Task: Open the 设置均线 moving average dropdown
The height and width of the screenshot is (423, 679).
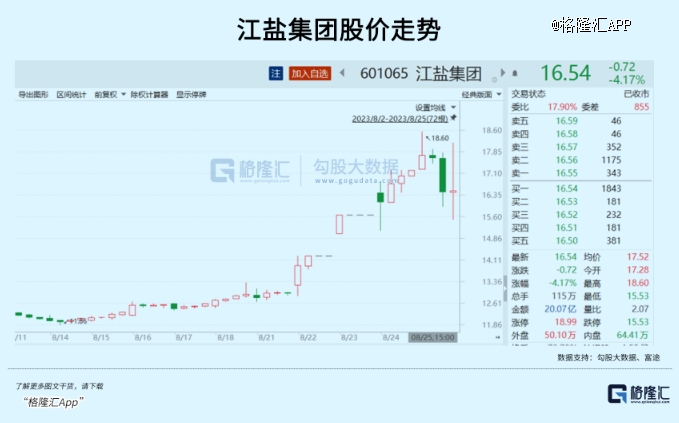Action: [x=436, y=107]
